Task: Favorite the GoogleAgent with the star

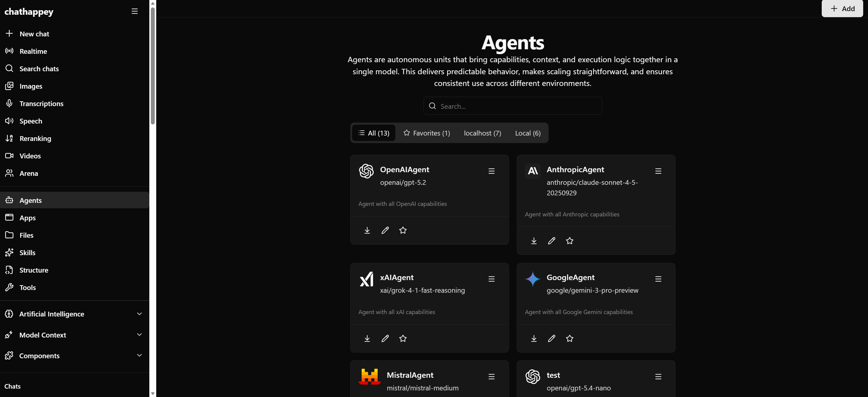Action: [x=569, y=338]
